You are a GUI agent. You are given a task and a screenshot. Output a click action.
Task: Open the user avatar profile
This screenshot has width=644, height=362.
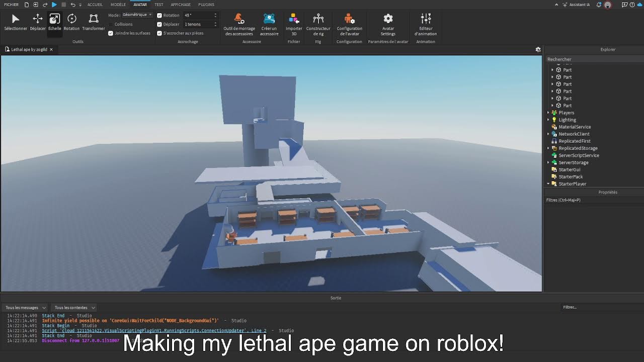[608, 5]
